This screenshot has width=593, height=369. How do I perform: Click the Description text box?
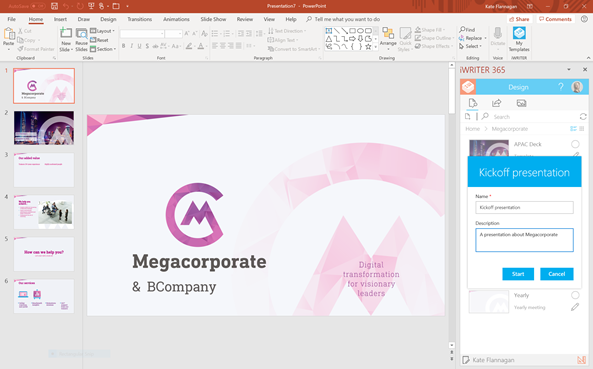coord(524,240)
